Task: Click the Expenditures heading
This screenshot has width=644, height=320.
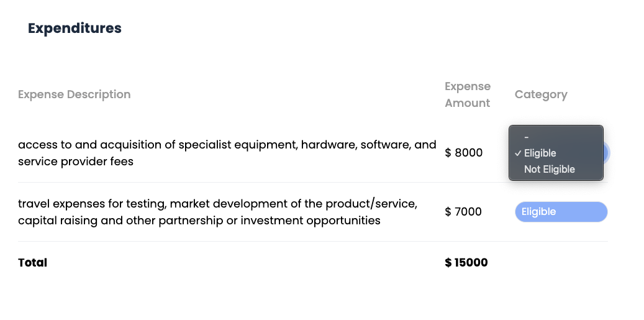Action: (x=75, y=28)
